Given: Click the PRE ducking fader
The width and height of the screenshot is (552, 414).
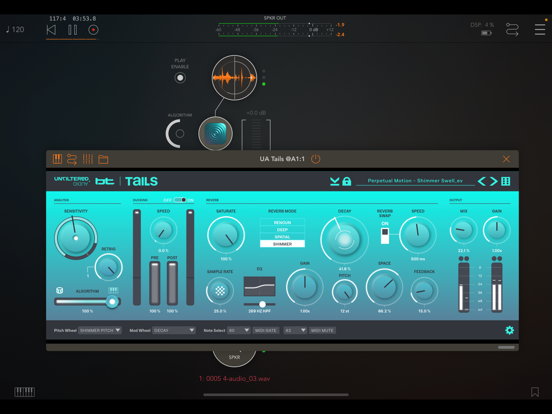Looking at the screenshot, I should coord(155,283).
